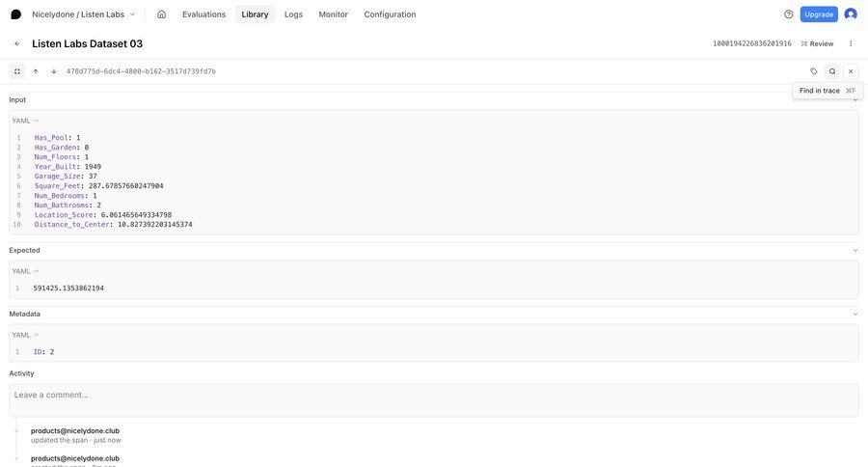The width and height of the screenshot is (868, 467).
Task: Collapse the Expected section
Action: [x=855, y=251]
